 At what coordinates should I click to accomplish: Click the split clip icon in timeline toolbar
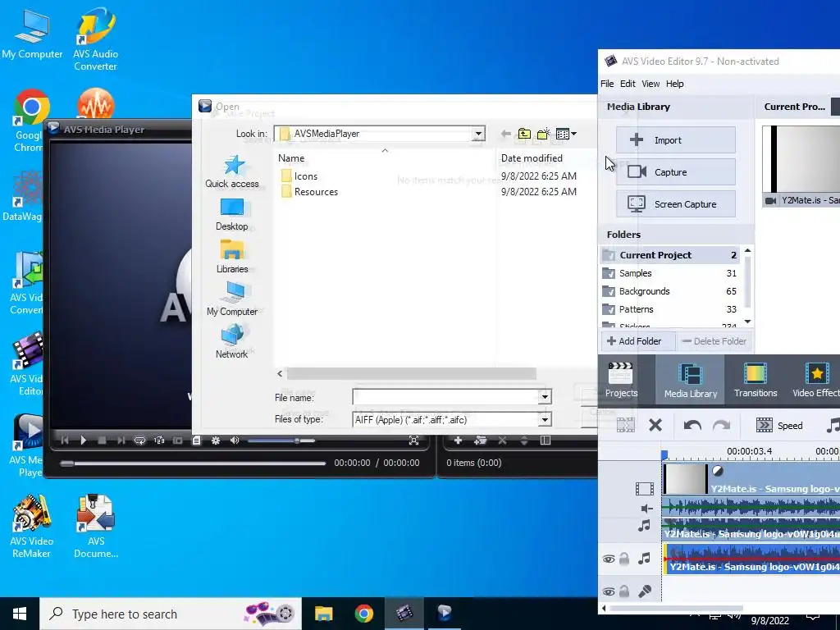coord(624,426)
